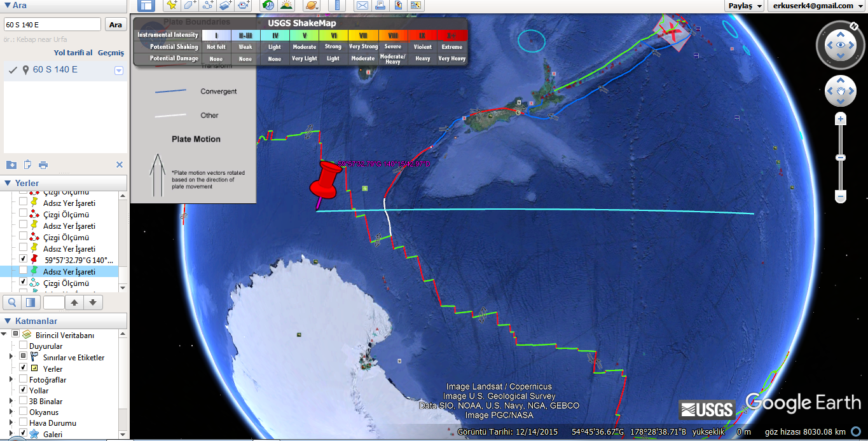
Task: Select the Galeri layer label
Action: [x=53, y=435]
